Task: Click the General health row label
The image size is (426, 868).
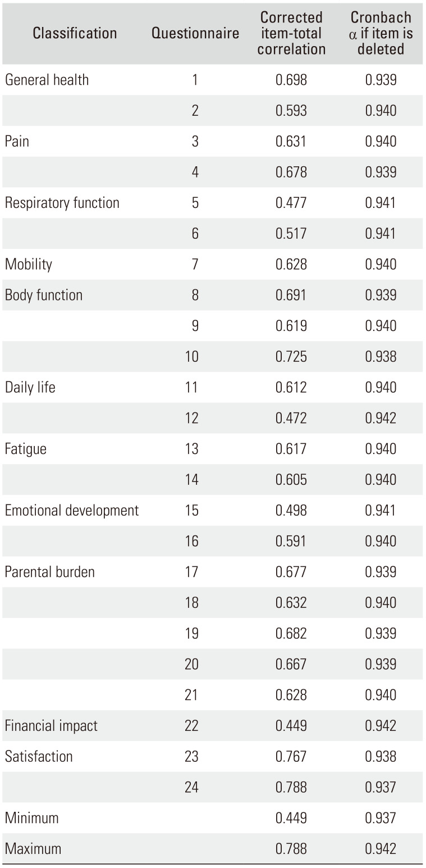Action: [x=47, y=80]
